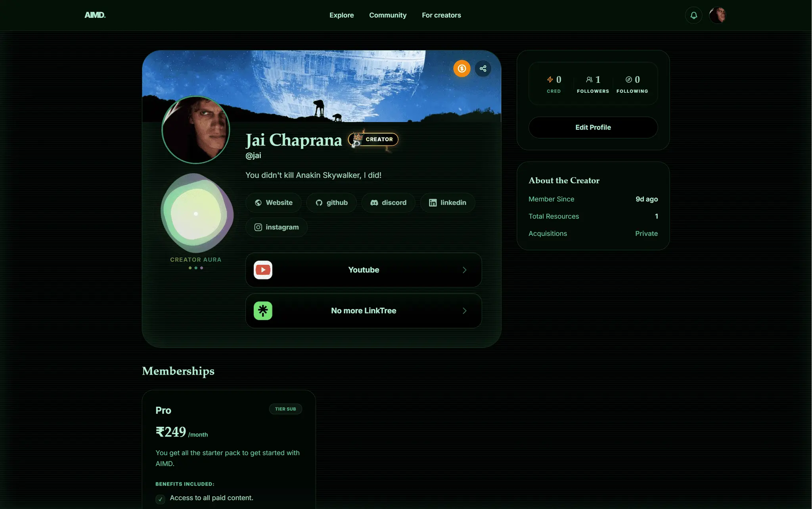
Task: Open the No more LinkTree card
Action: 364,311
